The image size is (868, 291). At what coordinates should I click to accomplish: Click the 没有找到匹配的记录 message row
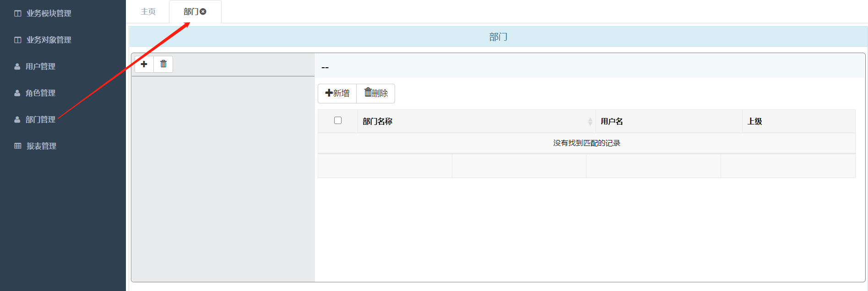click(x=586, y=143)
